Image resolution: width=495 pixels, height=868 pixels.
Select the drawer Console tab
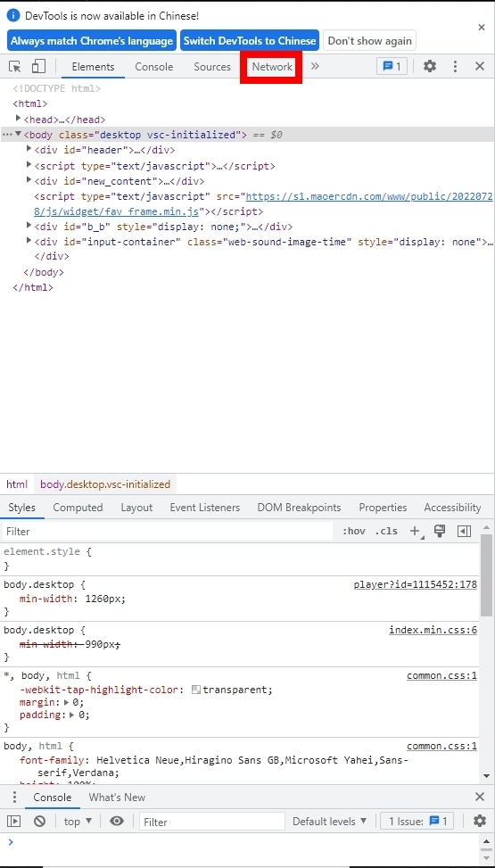(x=52, y=798)
